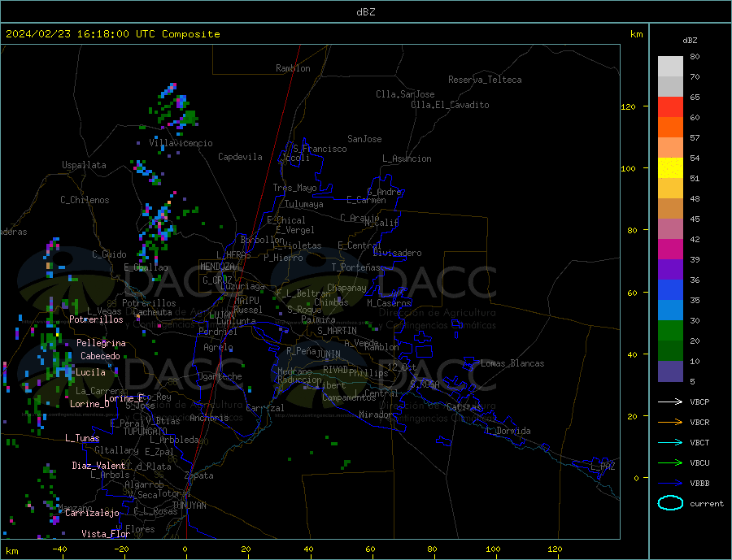Click the bright green 30 dBZ swatch

(670, 331)
